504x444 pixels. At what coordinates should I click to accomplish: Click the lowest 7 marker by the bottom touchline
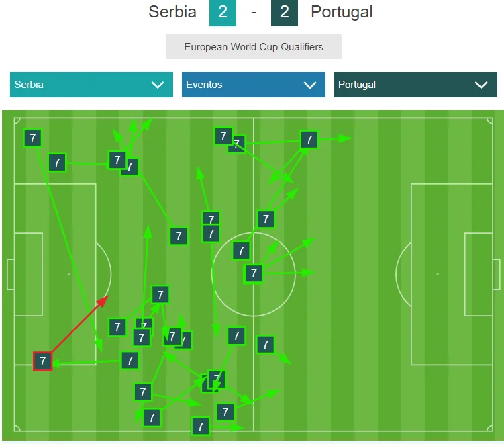(x=200, y=426)
